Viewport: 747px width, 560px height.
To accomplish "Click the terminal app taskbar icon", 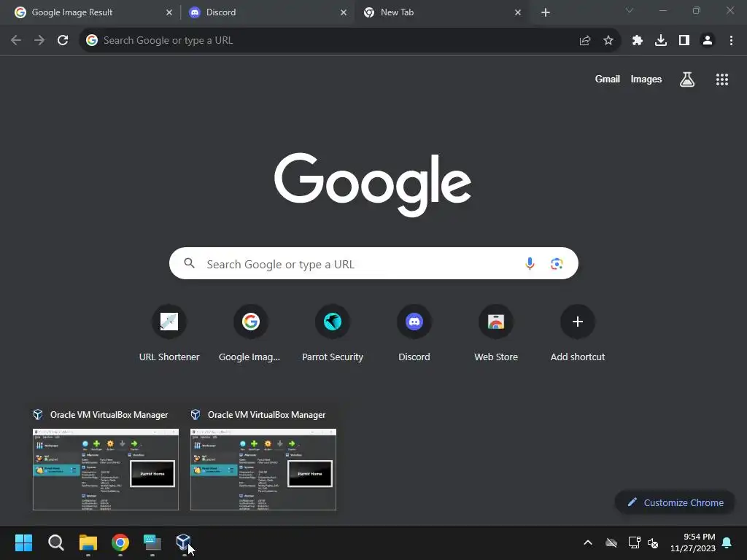I will tap(152, 542).
